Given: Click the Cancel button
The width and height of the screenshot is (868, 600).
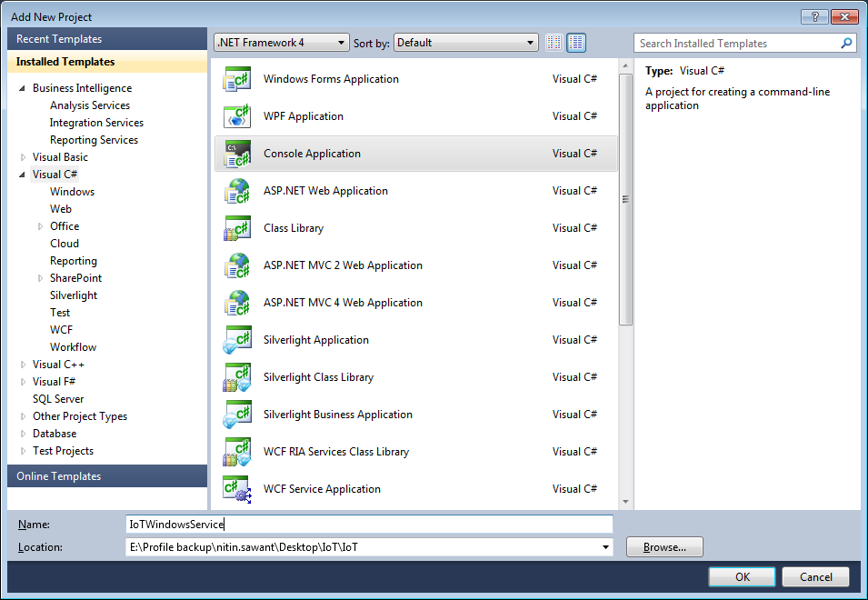Looking at the screenshot, I should click(815, 576).
